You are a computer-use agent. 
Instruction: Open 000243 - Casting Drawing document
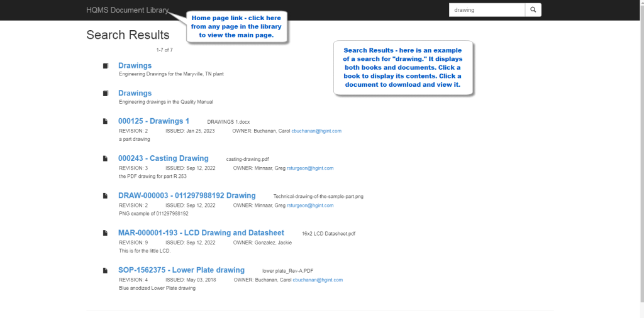click(x=163, y=158)
